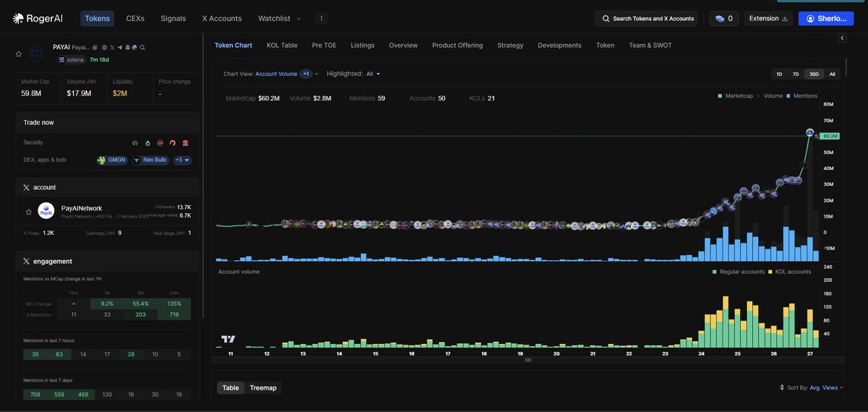Click the magnifier icon next to the PAYAI name

click(x=142, y=48)
